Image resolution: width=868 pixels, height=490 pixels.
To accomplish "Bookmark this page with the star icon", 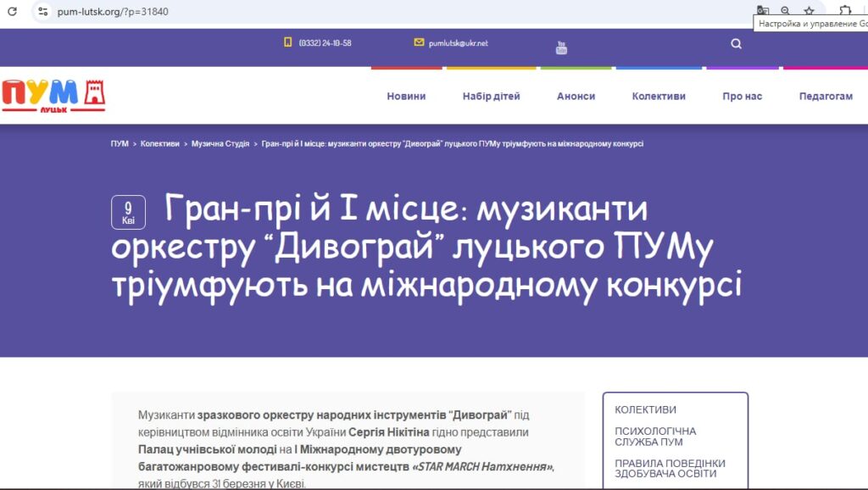I will tap(810, 11).
